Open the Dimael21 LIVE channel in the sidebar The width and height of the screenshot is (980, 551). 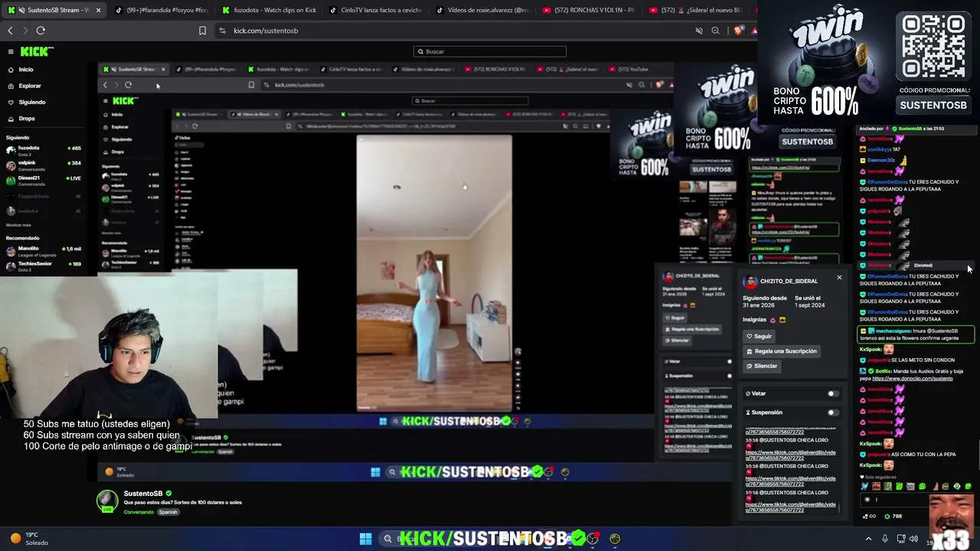[x=43, y=181]
